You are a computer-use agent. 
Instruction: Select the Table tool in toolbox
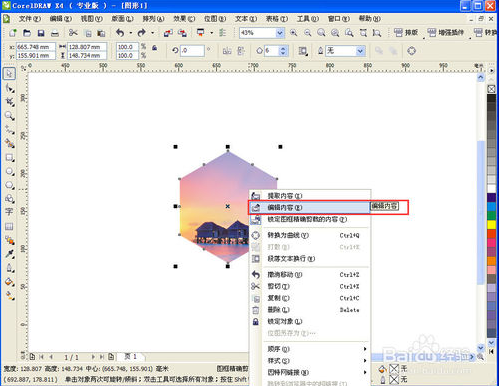[x=9, y=226]
